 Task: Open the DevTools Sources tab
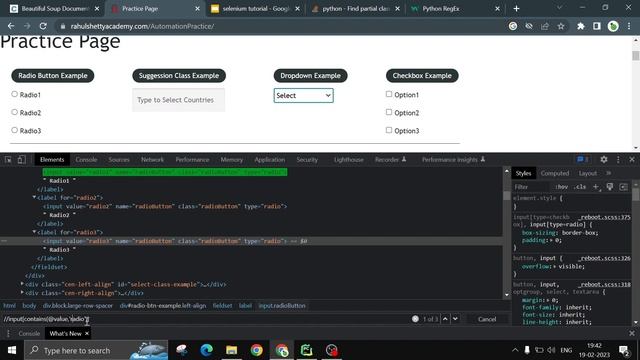click(x=119, y=160)
